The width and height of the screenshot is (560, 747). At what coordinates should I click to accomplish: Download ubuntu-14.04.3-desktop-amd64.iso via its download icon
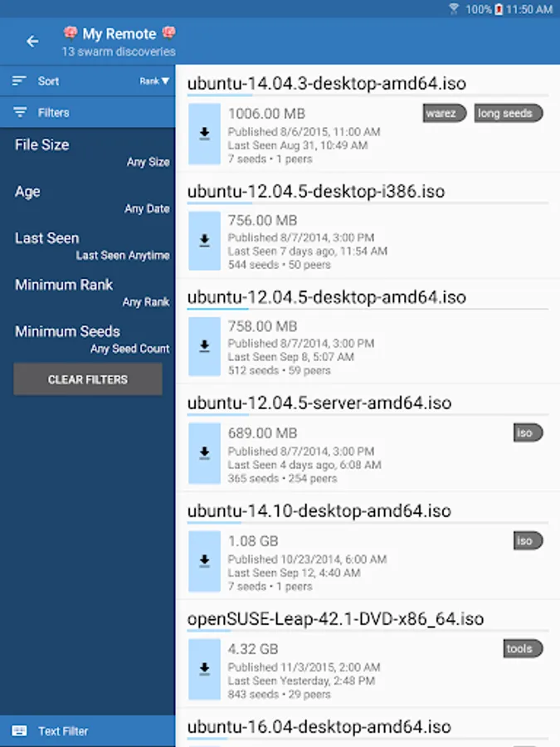(205, 134)
